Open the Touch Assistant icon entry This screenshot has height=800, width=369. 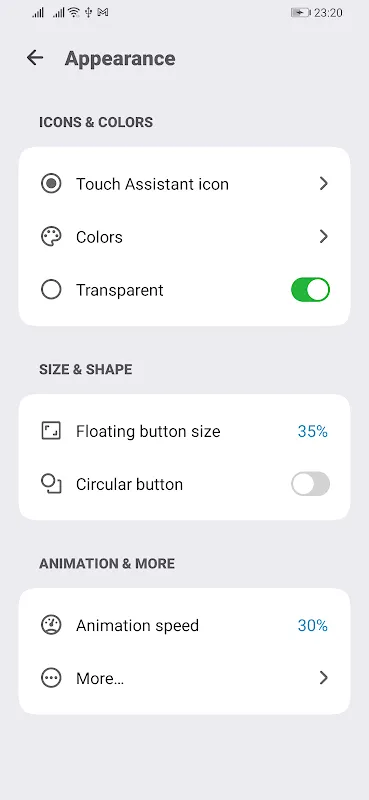[184, 184]
